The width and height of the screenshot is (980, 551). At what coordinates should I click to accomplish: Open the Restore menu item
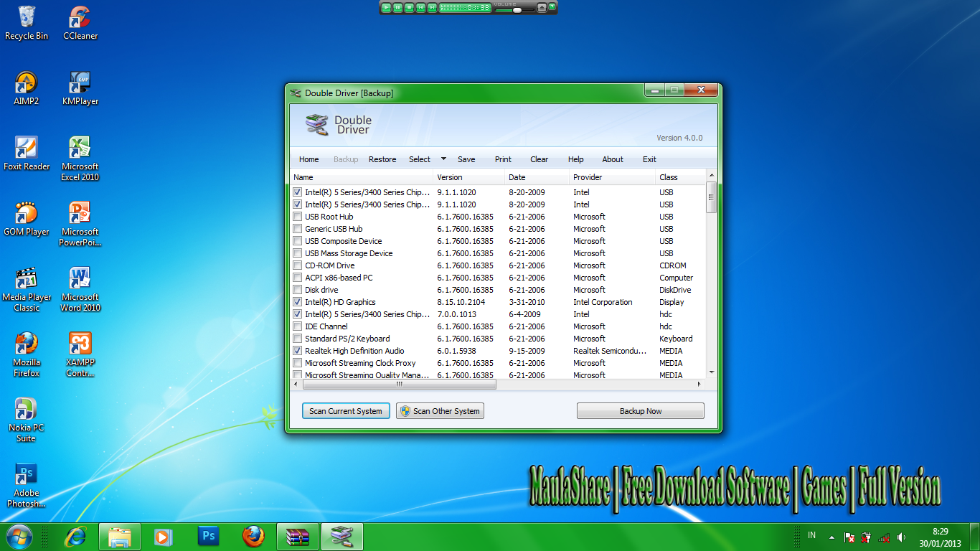tap(382, 159)
